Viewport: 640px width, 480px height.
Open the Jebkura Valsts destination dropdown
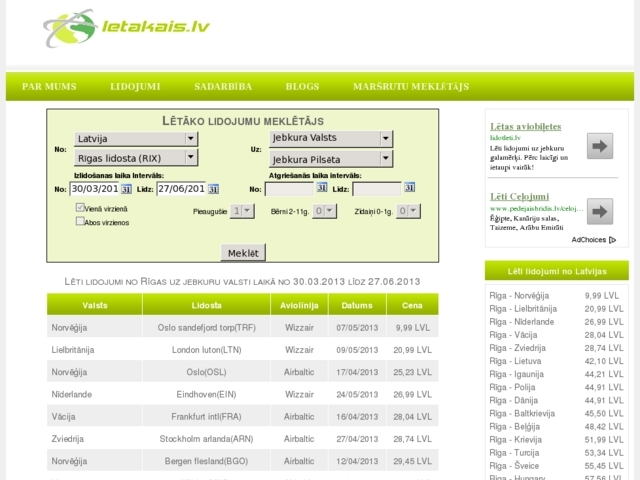pos(331,138)
